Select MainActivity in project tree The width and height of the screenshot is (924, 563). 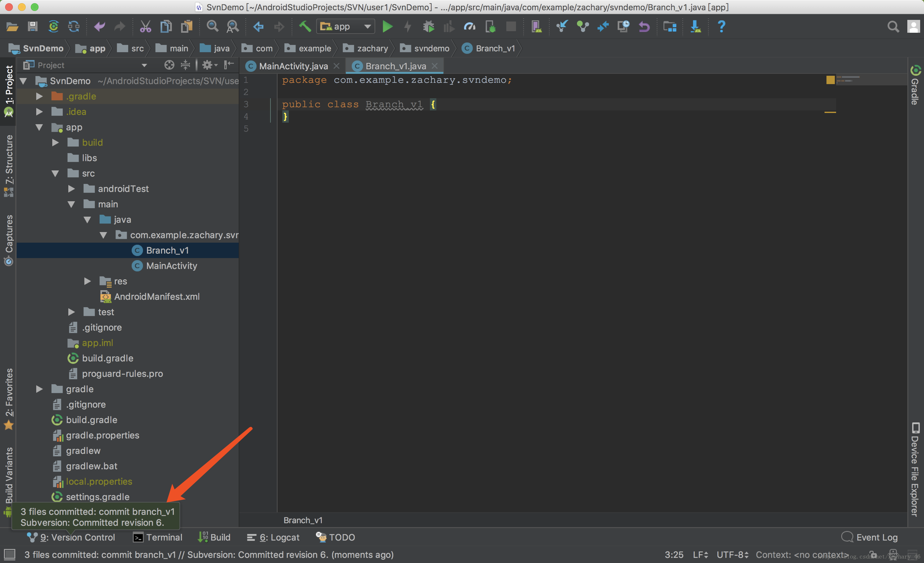point(171,266)
